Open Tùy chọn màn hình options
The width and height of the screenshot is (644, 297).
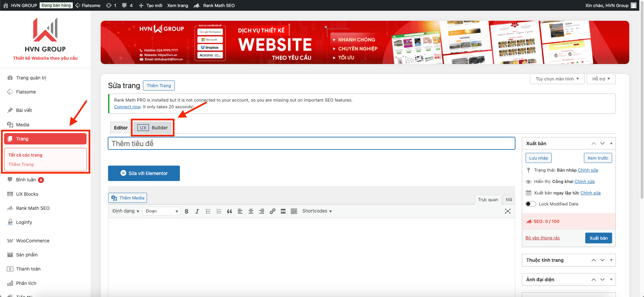coord(557,79)
